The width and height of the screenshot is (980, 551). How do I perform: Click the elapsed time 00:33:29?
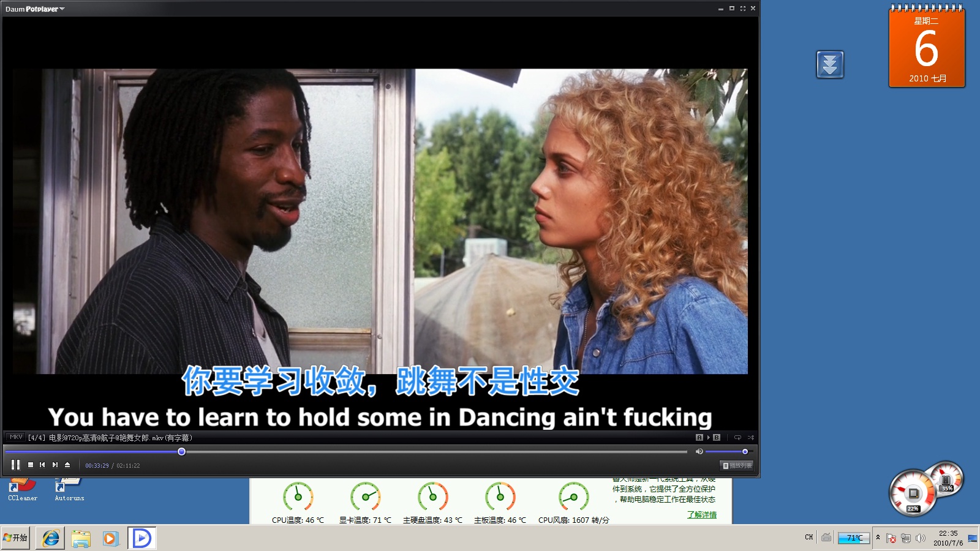coord(97,466)
